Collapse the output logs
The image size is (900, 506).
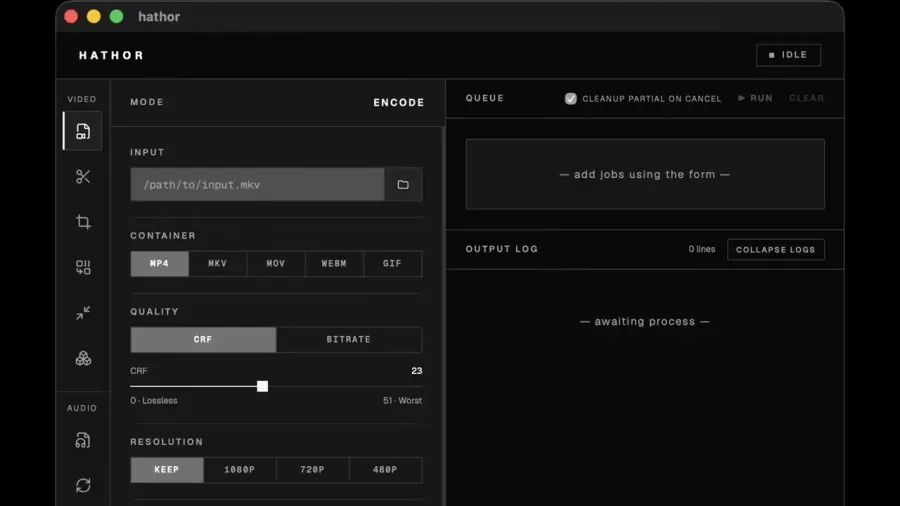point(775,250)
